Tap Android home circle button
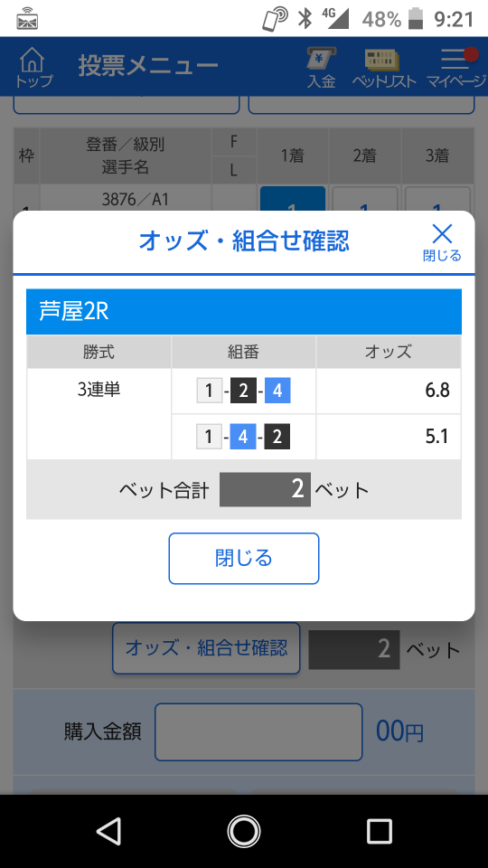Screen dimensions: 488x868 click(243, 831)
